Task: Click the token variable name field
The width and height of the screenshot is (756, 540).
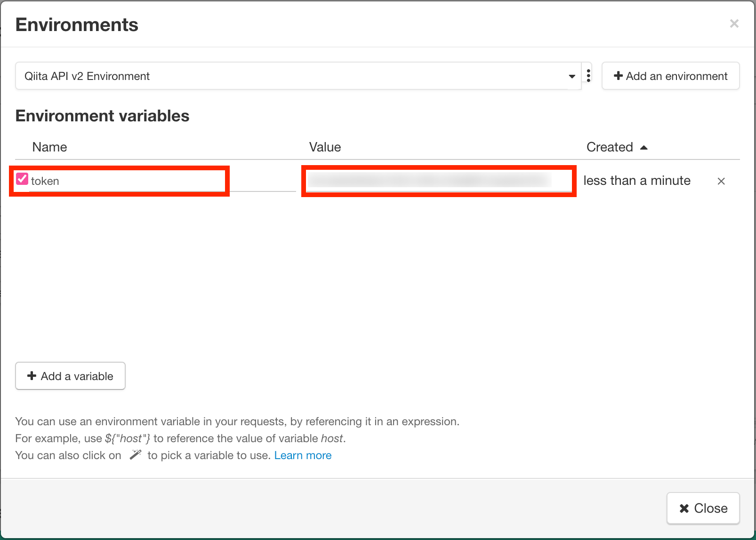Action: point(127,181)
